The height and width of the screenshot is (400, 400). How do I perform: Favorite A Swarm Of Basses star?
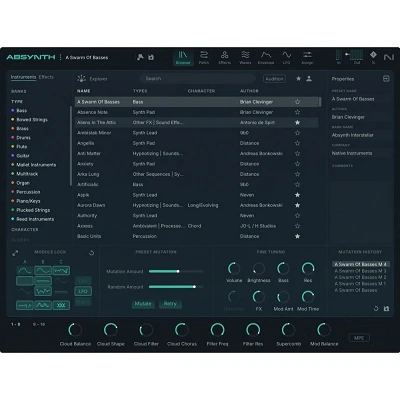[297, 102]
